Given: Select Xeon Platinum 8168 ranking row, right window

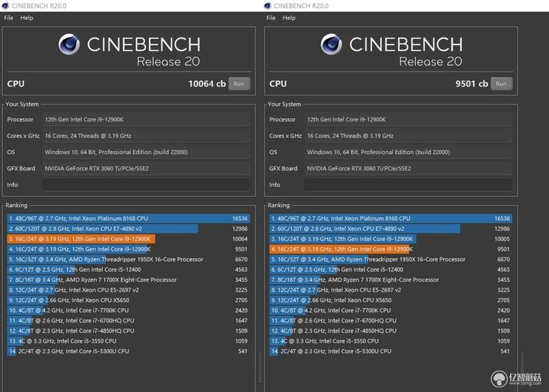Looking at the screenshot, I should 390,218.
